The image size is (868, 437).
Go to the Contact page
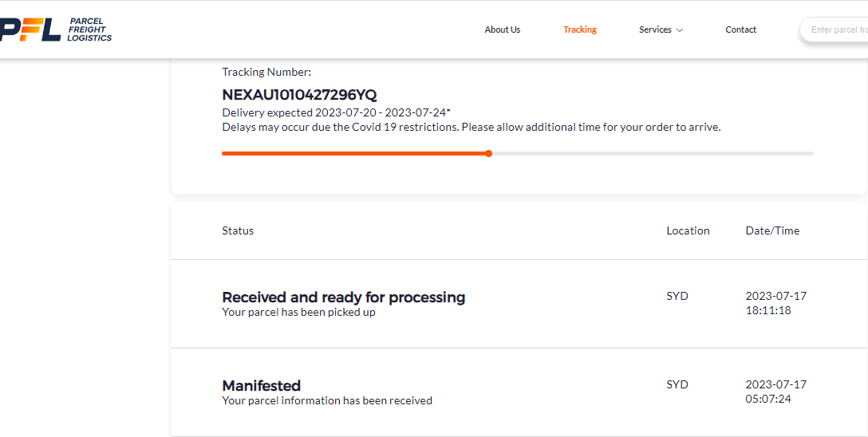coord(740,30)
